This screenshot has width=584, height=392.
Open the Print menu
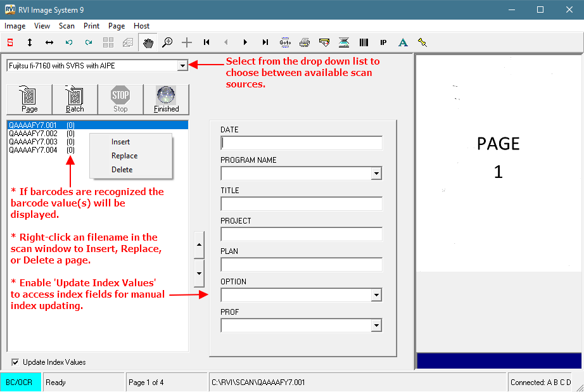click(x=91, y=26)
